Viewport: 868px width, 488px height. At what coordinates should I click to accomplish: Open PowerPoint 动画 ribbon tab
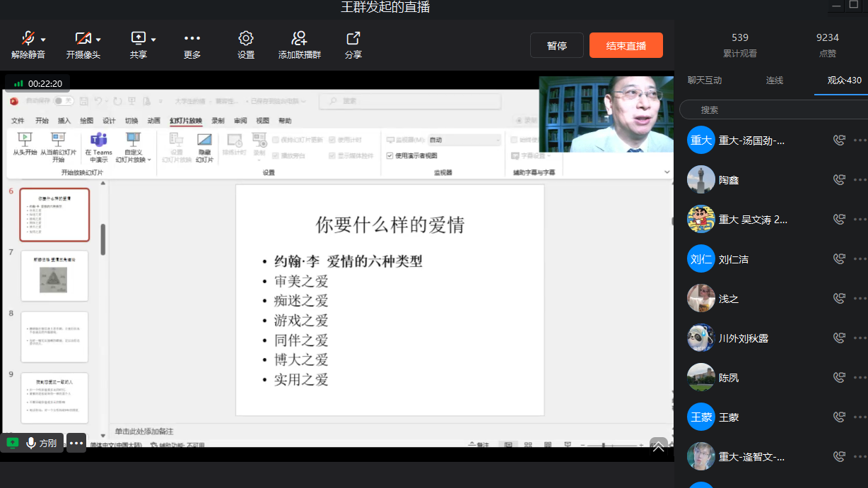pyautogui.click(x=154, y=121)
